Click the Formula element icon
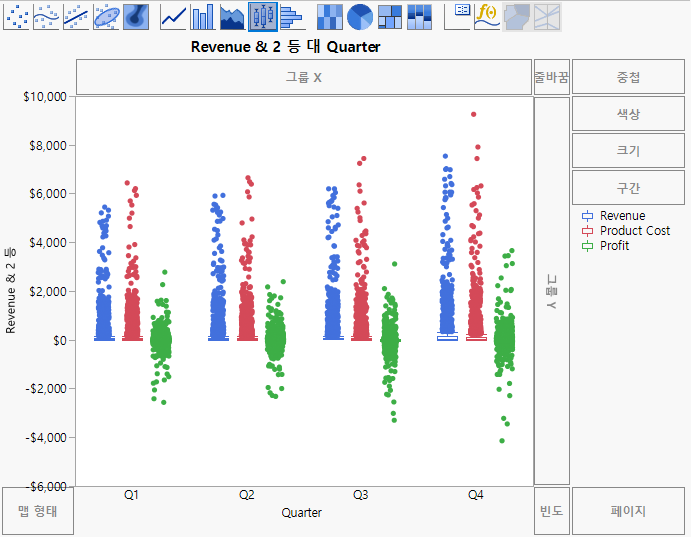 (487, 15)
